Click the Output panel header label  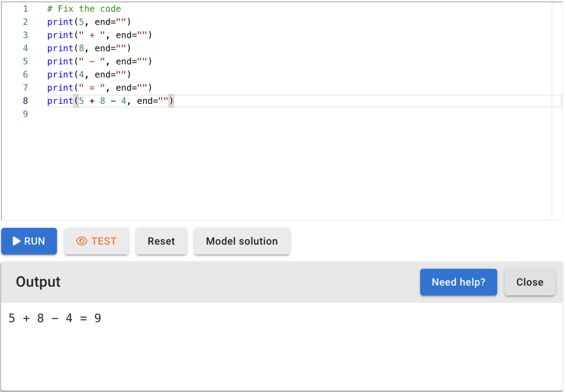click(x=38, y=282)
